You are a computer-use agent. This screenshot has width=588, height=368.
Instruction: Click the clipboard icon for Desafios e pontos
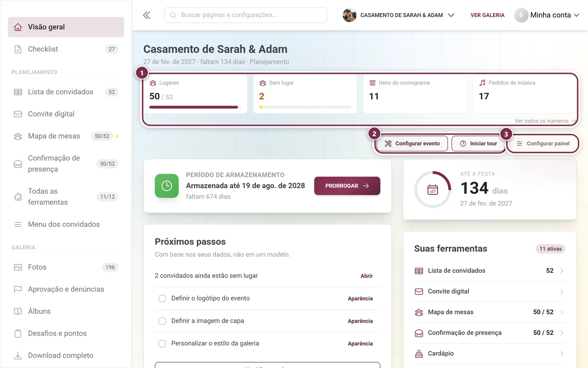pyautogui.click(x=18, y=333)
